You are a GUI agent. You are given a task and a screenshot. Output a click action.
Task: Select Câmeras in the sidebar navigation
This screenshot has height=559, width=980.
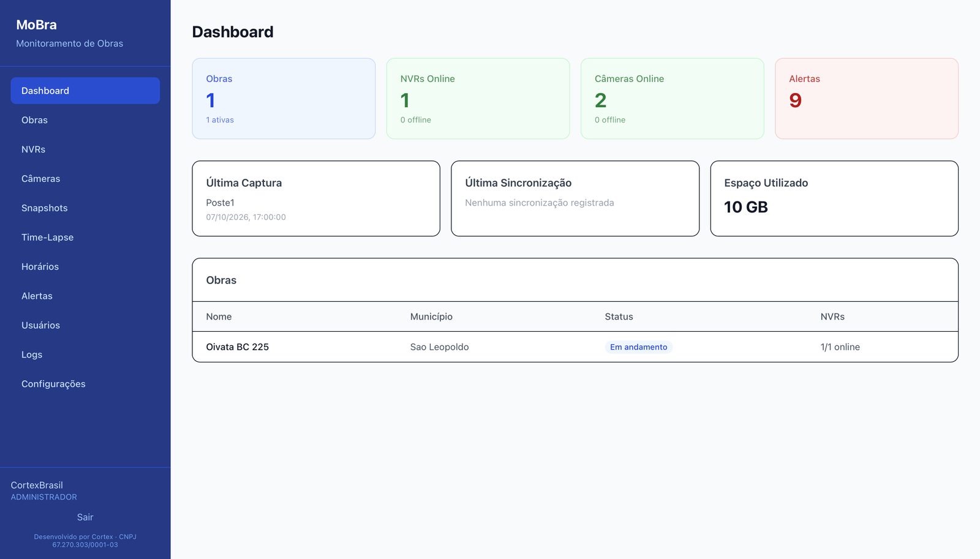[x=85, y=179]
